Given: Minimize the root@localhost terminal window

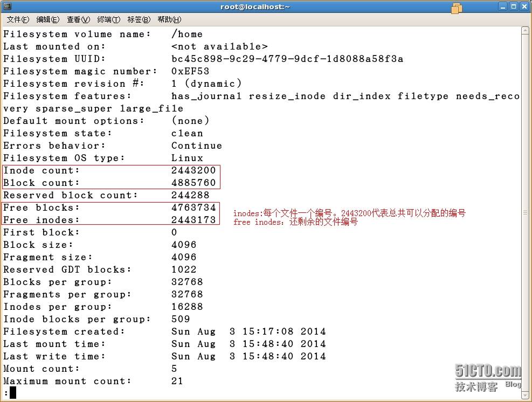Looking at the screenshot, I should [x=503, y=6].
